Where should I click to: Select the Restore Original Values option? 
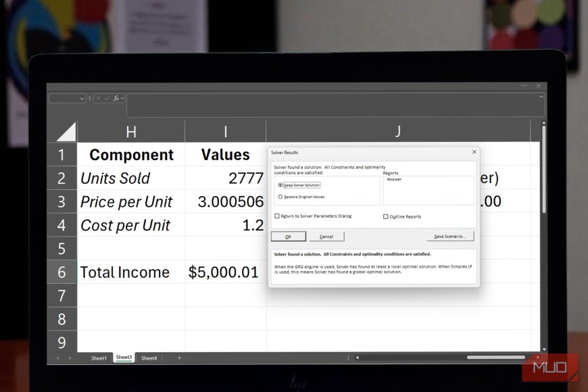click(279, 197)
